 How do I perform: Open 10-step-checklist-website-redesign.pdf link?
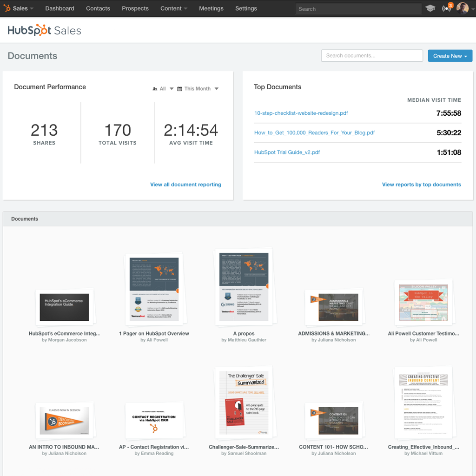coord(301,113)
